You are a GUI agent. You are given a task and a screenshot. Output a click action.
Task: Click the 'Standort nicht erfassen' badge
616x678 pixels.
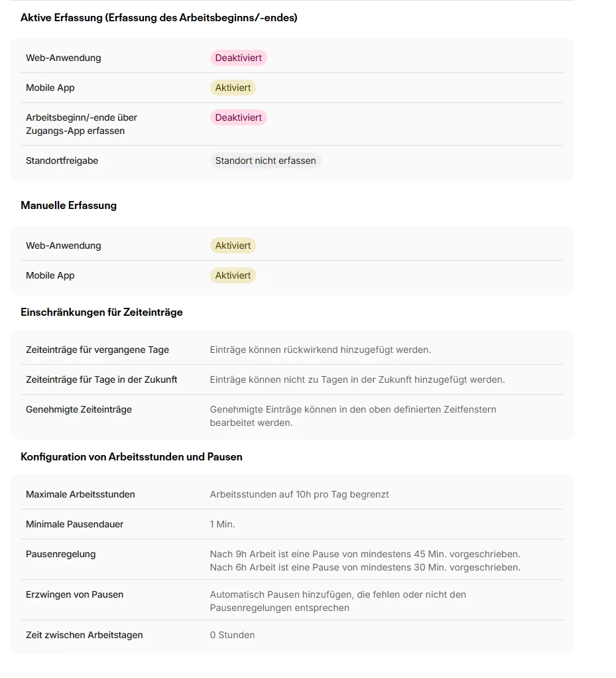265,161
